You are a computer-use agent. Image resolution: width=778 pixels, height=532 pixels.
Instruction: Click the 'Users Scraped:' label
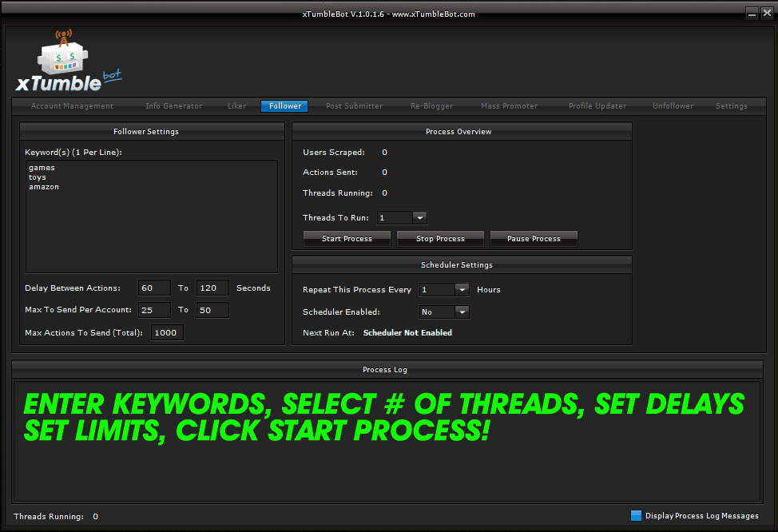point(333,153)
